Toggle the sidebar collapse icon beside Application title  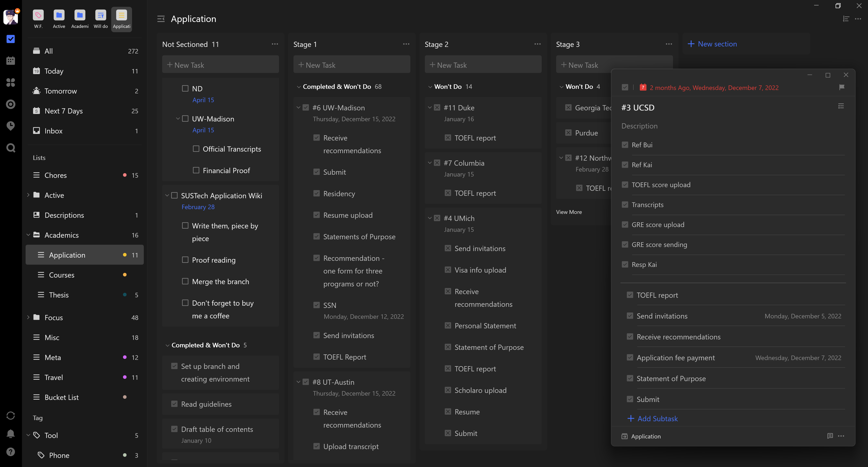click(x=161, y=19)
